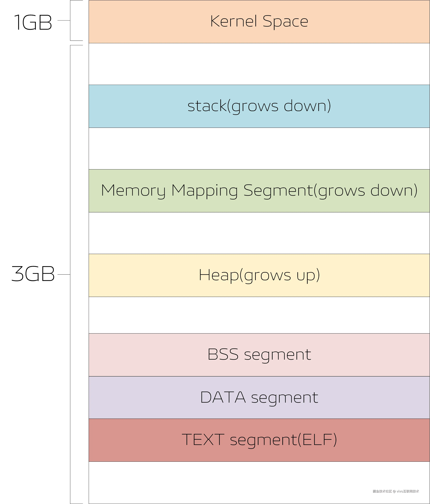
Task: Click the short connector line right of 3GB
Action: click(64, 274)
